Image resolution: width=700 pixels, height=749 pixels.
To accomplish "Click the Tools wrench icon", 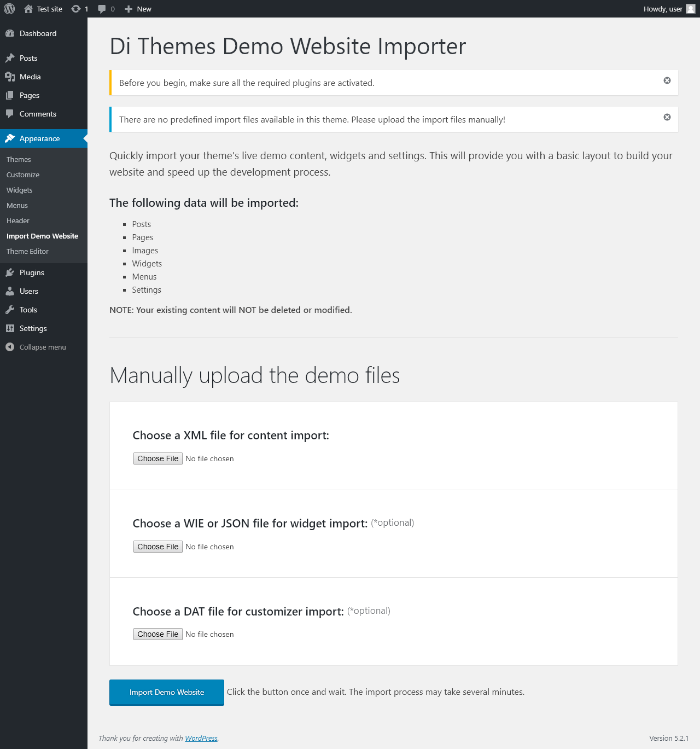I will tap(10, 310).
